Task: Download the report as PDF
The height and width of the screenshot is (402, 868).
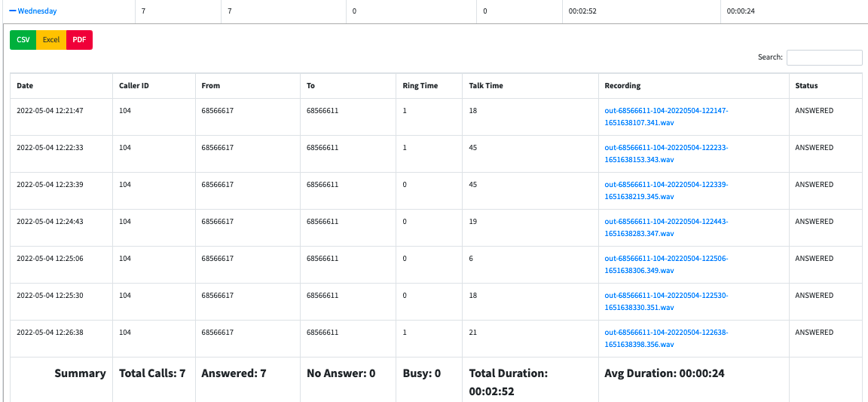Action: coord(79,40)
